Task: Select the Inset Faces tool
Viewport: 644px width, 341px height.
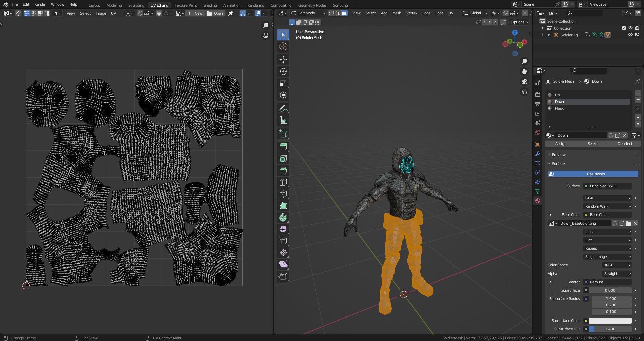Action: tap(283, 159)
